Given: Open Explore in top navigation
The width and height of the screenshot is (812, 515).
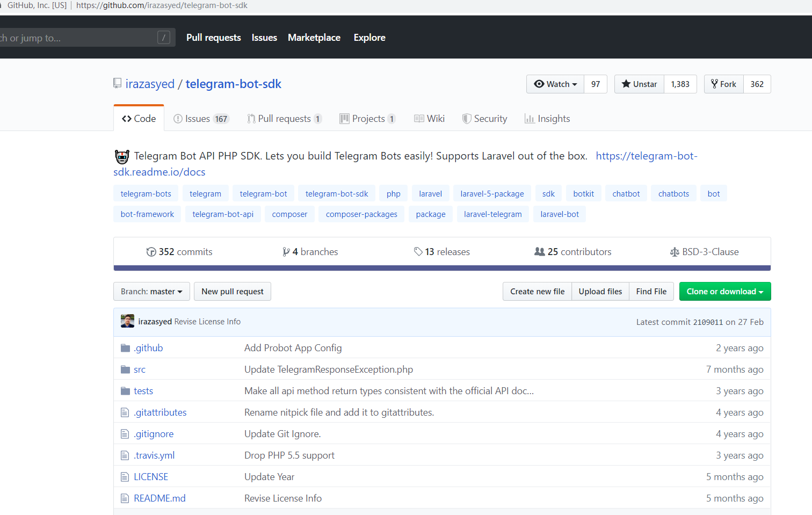Looking at the screenshot, I should 369,38.
